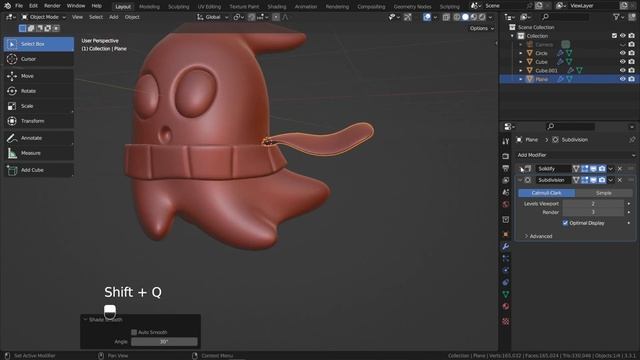This screenshot has height=360, width=640.
Task: Open the Particles properties tab
Action: (x=505, y=258)
